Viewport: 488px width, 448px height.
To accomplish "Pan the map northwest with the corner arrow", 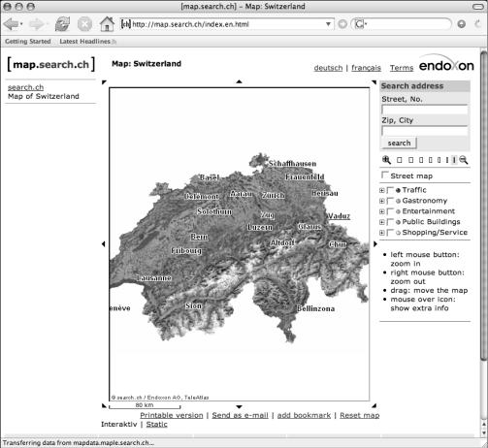I will (x=104, y=82).
